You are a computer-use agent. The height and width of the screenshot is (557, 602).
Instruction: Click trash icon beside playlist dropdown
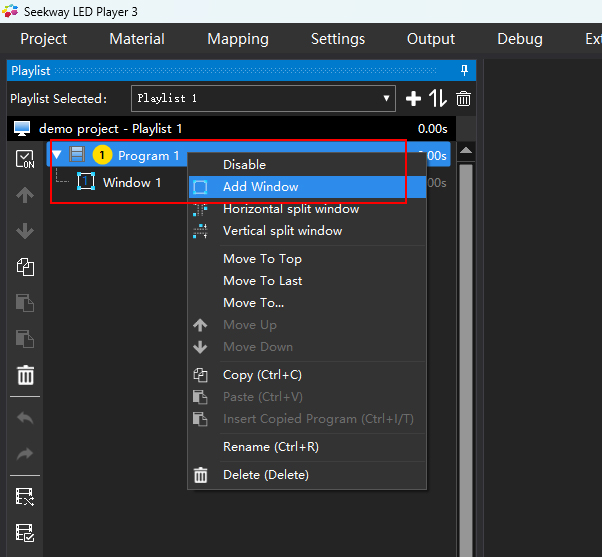pyautogui.click(x=463, y=99)
